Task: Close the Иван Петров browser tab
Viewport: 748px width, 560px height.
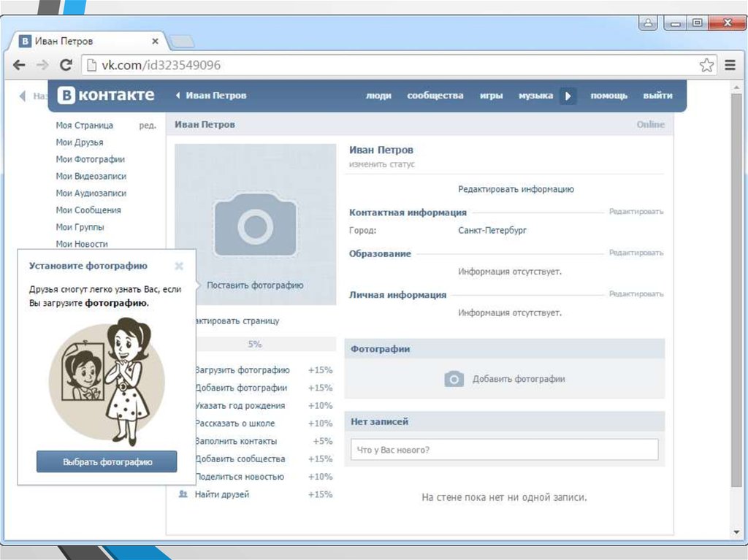Action: coord(155,42)
